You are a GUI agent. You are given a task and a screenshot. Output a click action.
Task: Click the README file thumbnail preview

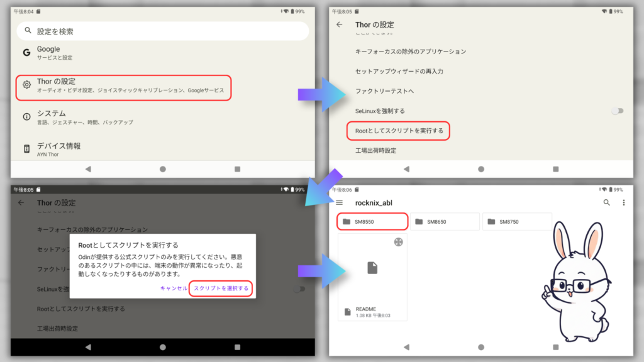coord(372,268)
